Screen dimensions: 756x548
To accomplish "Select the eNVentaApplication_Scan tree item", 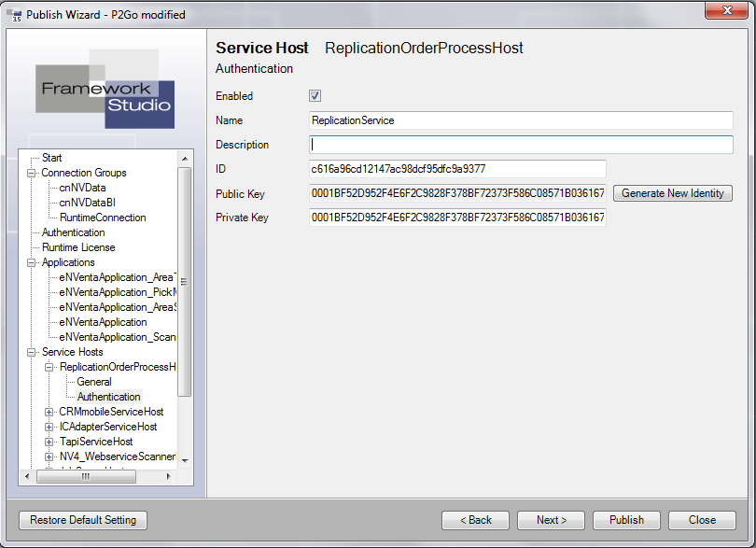I will tap(118, 337).
